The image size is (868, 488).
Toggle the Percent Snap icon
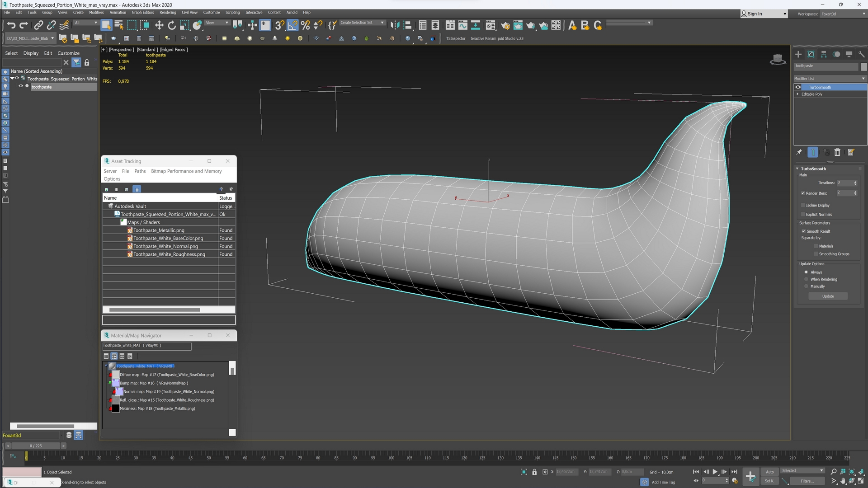coord(306,25)
